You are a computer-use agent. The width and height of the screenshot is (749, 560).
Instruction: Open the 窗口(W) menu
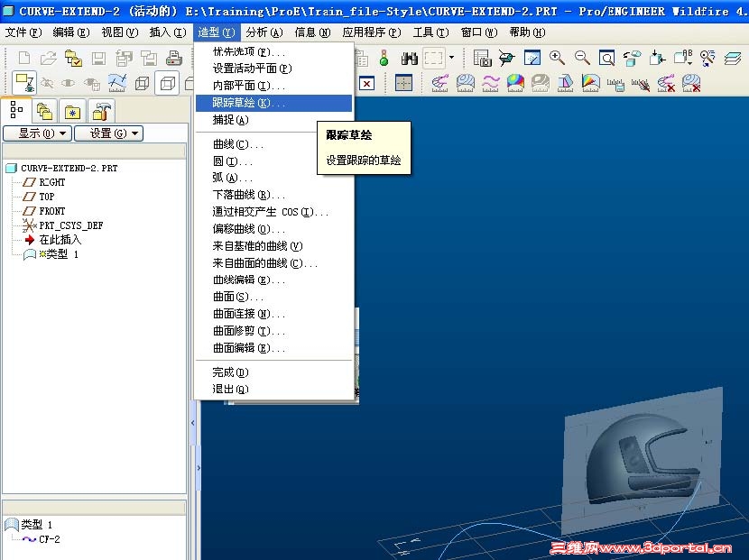[x=479, y=32]
